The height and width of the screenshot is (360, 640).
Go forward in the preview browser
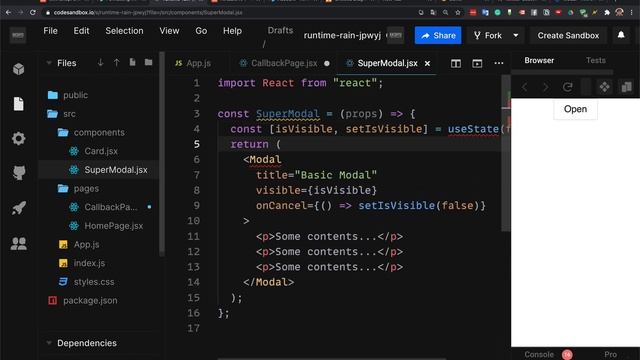pos(545,87)
